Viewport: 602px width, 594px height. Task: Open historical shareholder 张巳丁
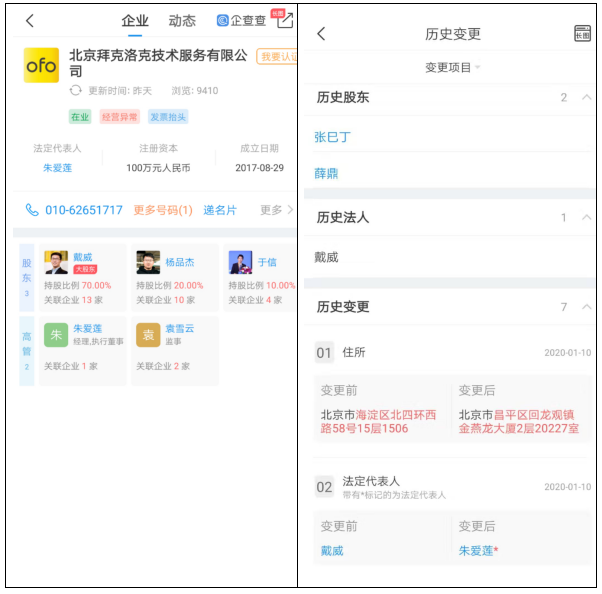click(332, 137)
